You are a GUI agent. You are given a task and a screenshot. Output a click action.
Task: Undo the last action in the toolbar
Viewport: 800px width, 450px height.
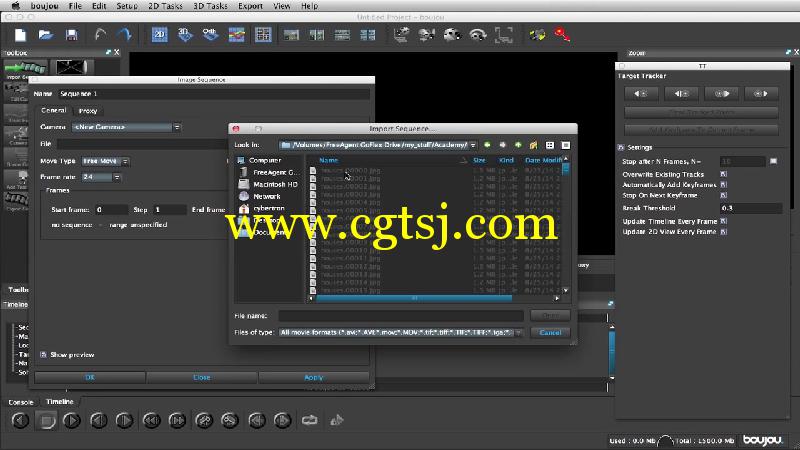100,35
